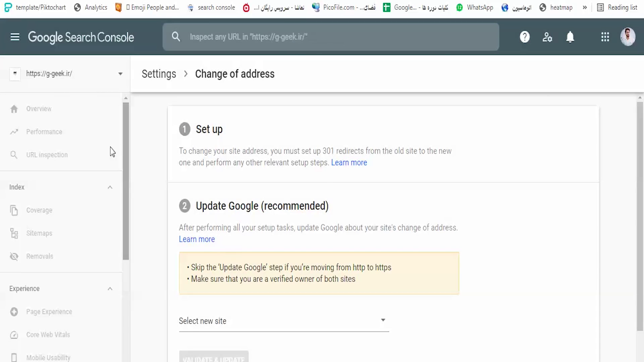This screenshot has height=362, width=644.
Task: Click the sidebar vertical scrollbar
Action: click(x=126, y=181)
